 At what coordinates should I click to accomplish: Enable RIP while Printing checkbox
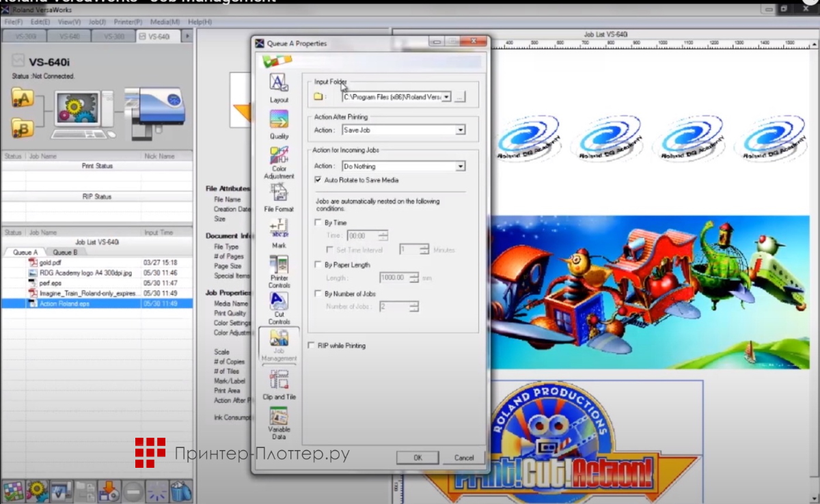tap(312, 346)
